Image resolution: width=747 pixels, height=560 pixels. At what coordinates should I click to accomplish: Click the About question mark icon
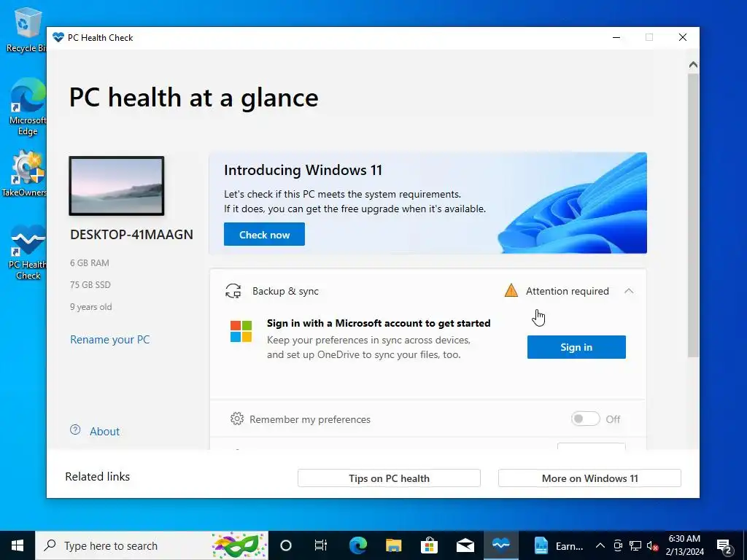75,430
